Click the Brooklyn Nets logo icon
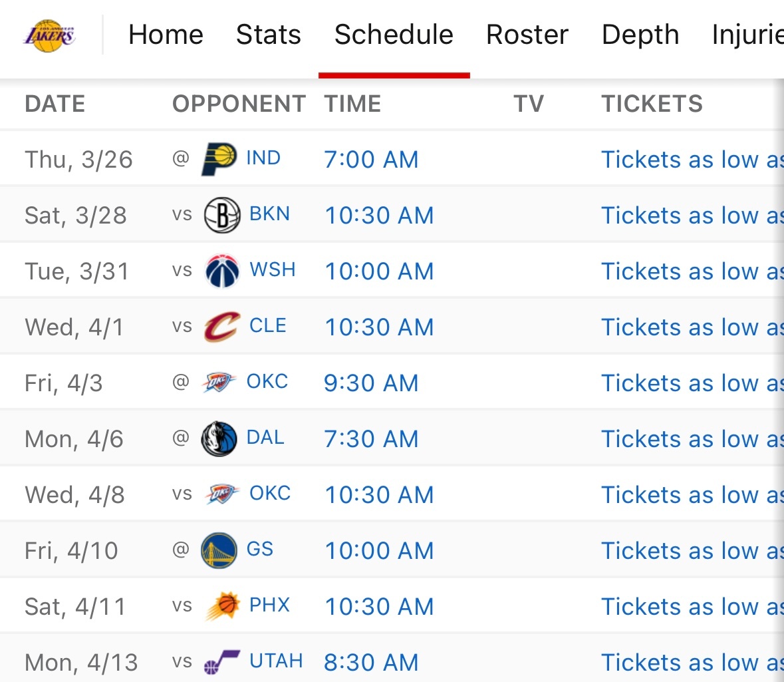The image size is (784, 682). tap(221, 215)
